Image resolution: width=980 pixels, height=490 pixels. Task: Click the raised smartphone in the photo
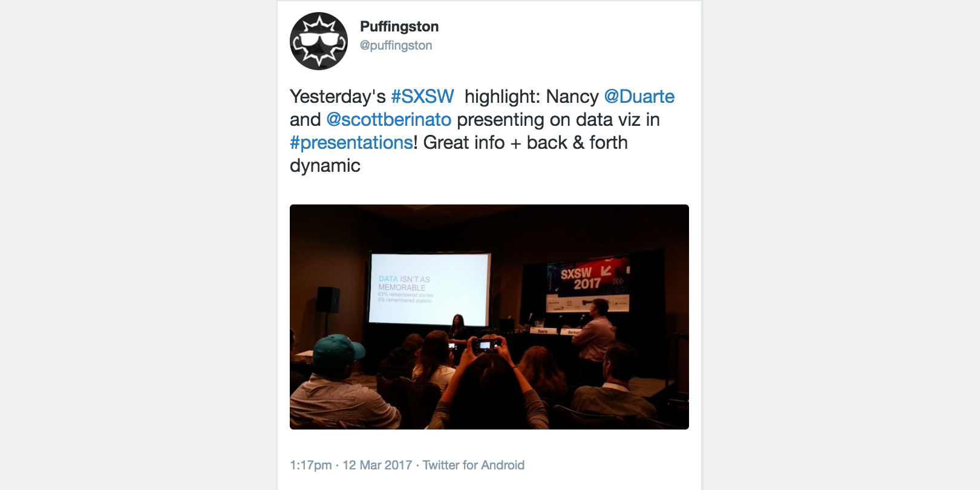point(486,345)
